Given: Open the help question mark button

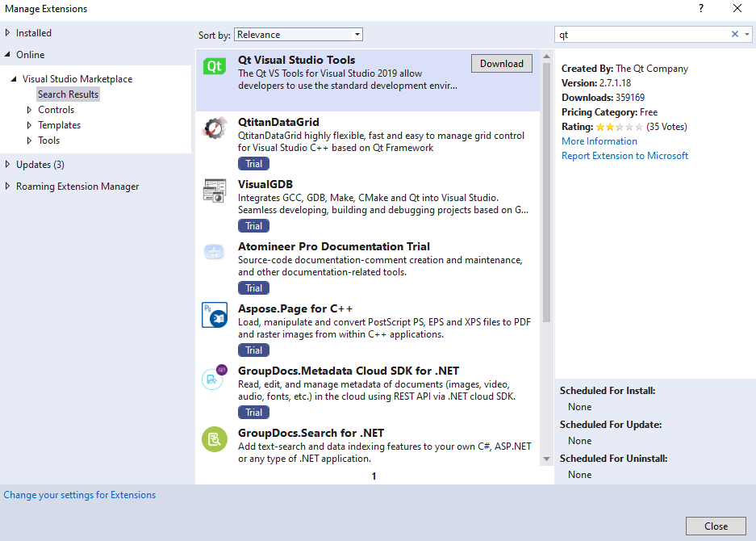Looking at the screenshot, I should point(701,8).
